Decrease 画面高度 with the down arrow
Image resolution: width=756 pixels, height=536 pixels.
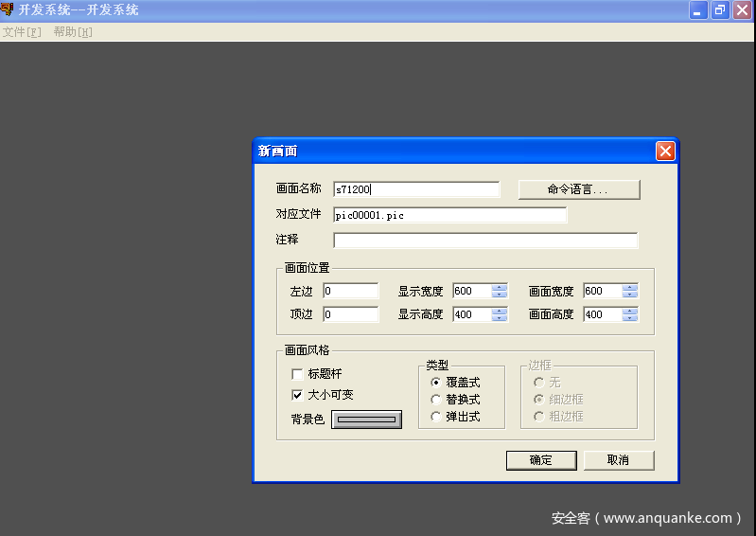(x=630, y=318)
